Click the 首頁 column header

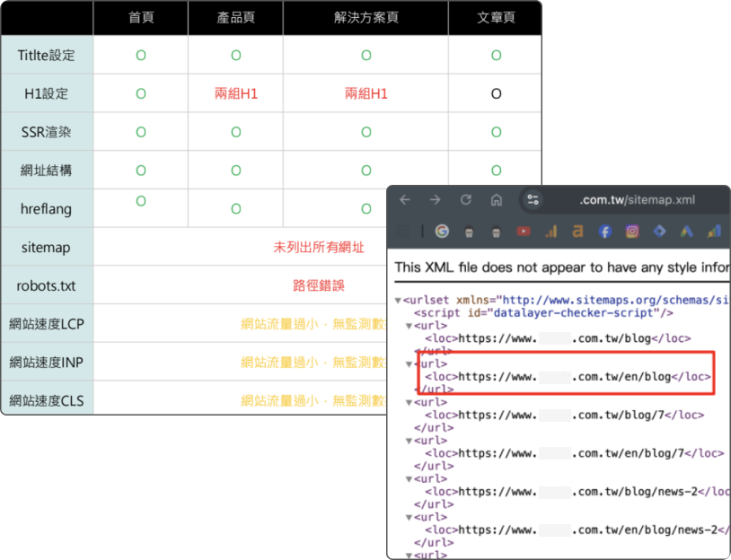point(141,18)
